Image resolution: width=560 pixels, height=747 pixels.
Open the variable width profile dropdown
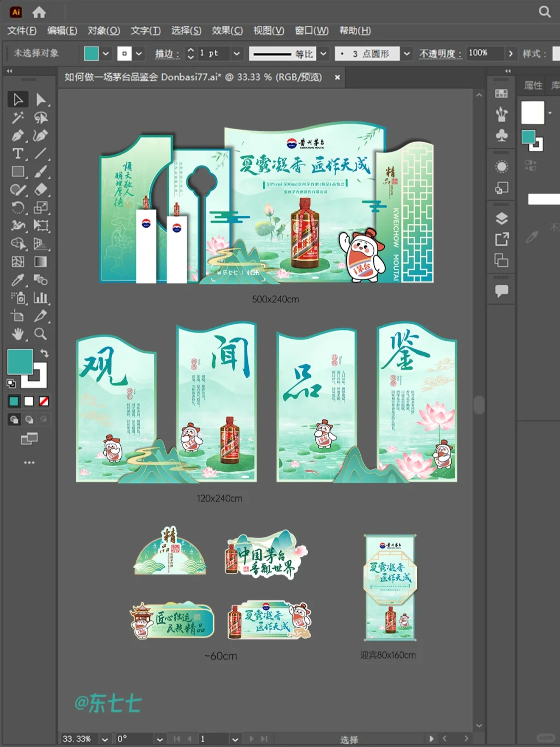[324, 53]
